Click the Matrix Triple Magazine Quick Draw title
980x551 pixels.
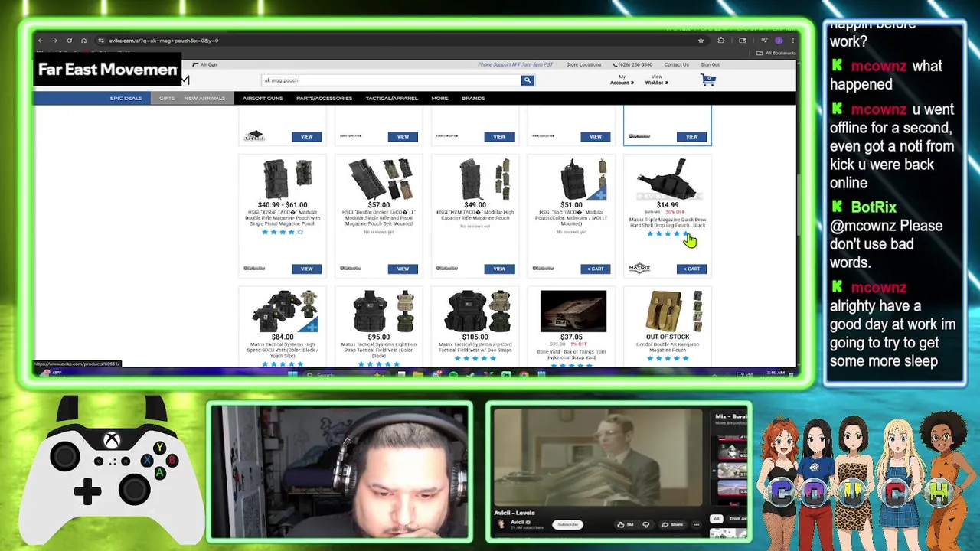point(668,222)
